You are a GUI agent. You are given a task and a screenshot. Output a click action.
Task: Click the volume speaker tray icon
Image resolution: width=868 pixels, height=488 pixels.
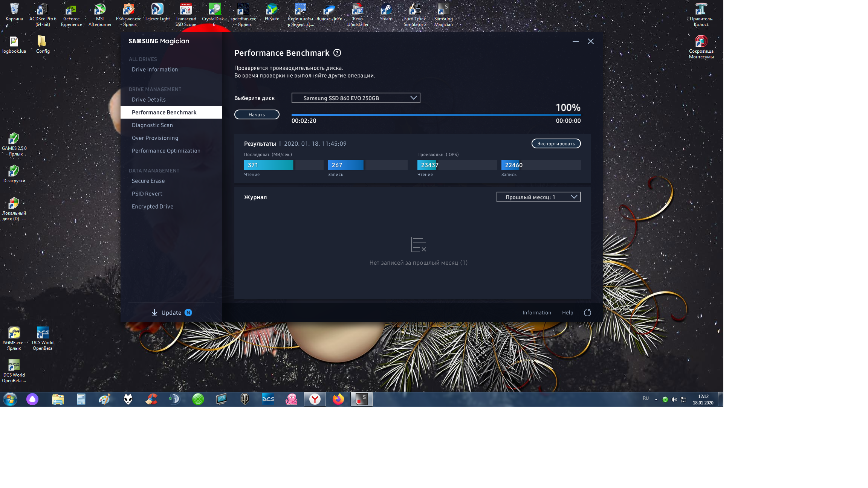tap(674, 400)
